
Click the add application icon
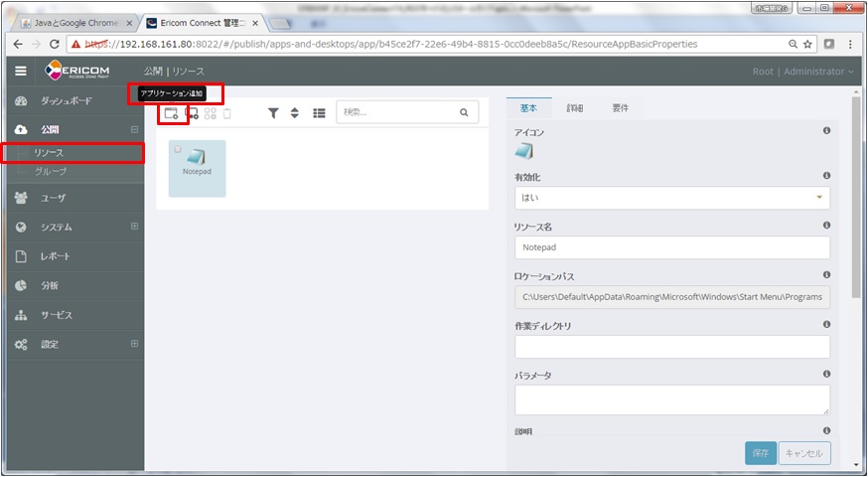tap(172, 113)
